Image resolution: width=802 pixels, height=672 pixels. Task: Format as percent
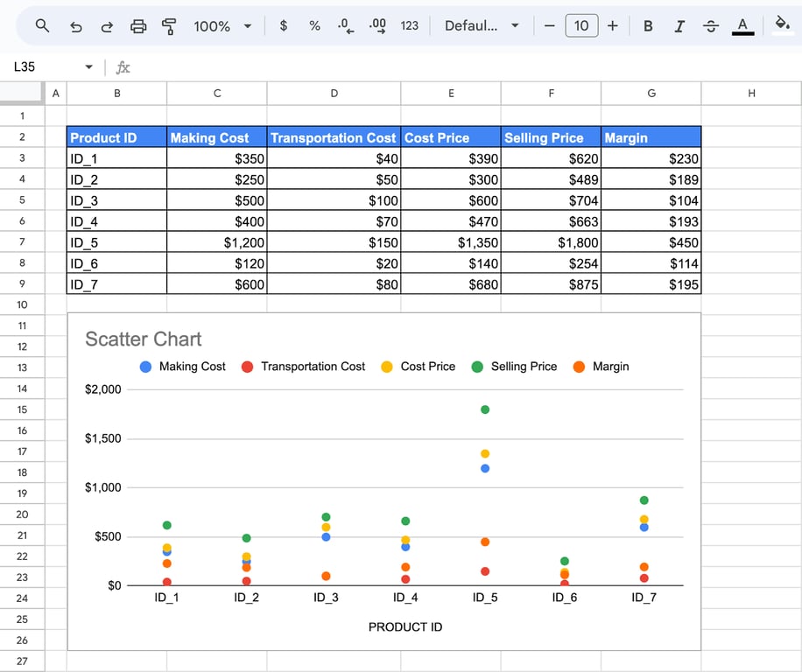click(314, 25)
